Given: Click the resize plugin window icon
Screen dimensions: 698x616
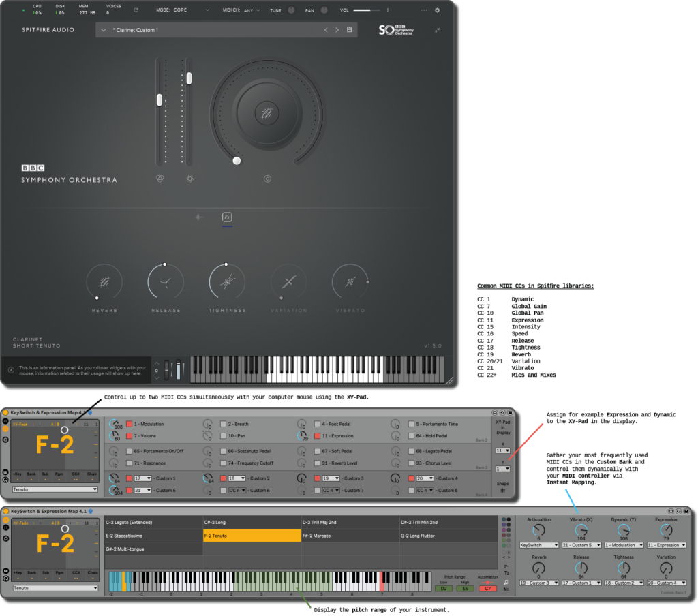Looking at the screenshot, I should coord(437,30).
